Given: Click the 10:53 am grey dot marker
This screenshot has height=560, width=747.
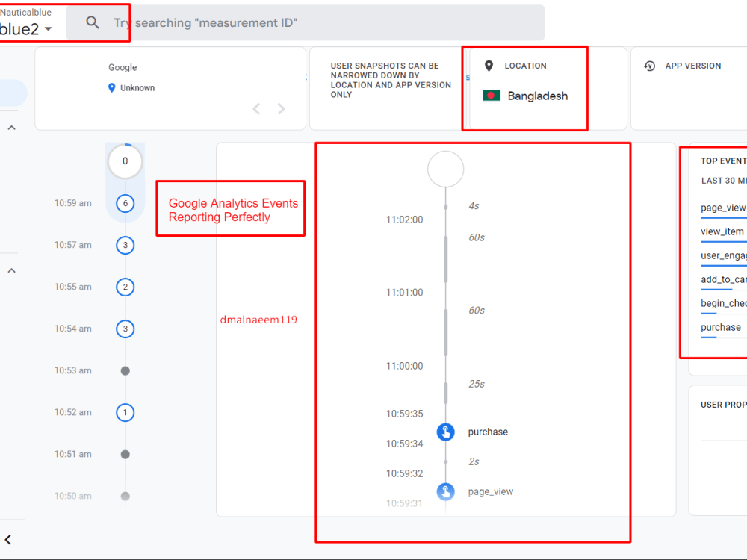Looking at the screenshot, I should [x=125, y=370].
